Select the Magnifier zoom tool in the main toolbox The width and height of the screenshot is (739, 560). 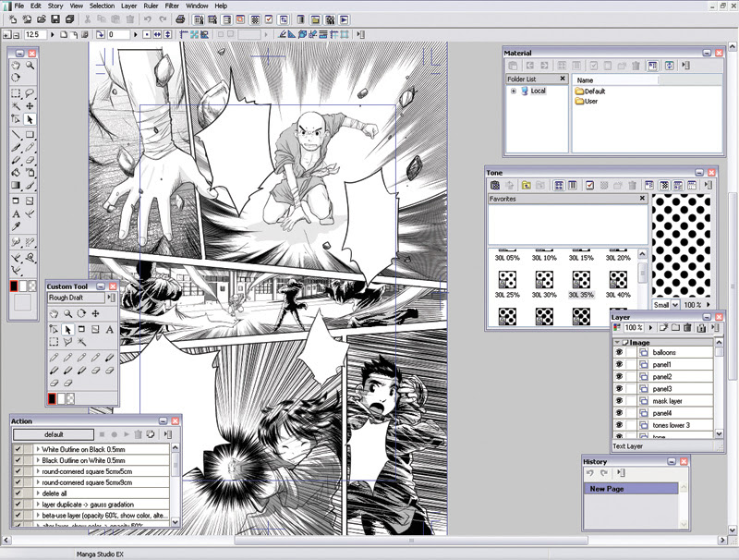pyautogui.click(x=30, y=67)
